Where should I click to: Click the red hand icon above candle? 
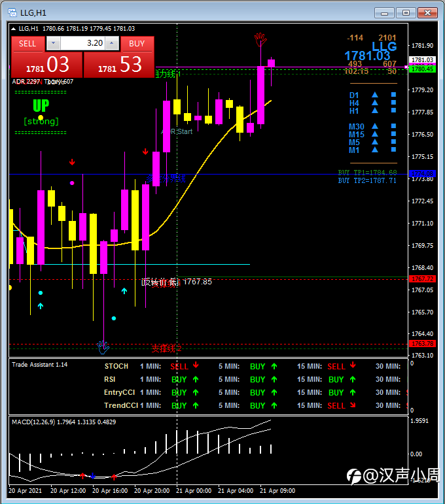[260, 39]
